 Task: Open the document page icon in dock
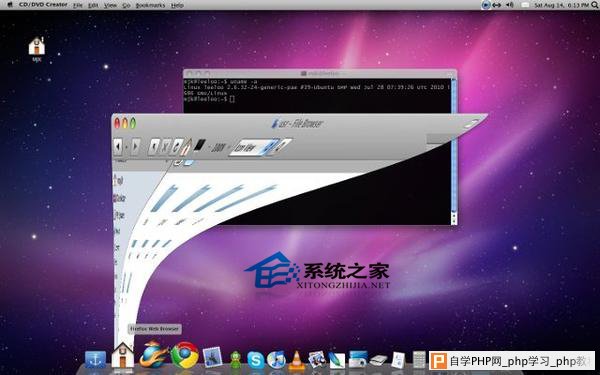(398, 360)
